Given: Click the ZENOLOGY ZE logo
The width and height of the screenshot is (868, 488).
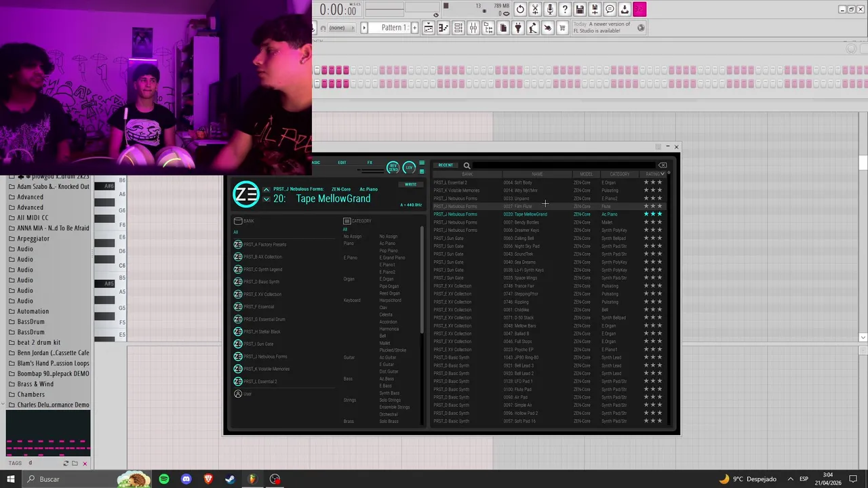Looking at the screenshot, I should pyautogui.click(x=245, y=195).
